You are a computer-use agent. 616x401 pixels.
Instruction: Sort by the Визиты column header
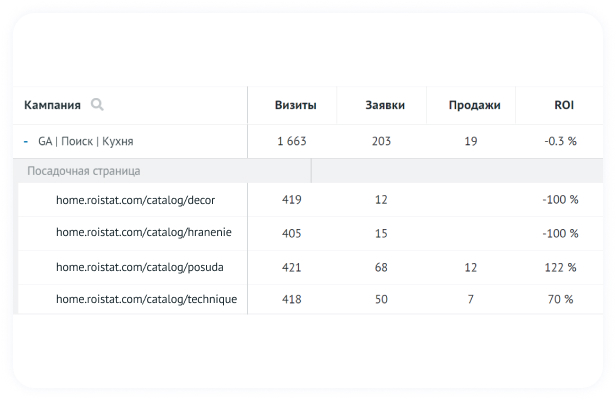click(x=295, y=105)
